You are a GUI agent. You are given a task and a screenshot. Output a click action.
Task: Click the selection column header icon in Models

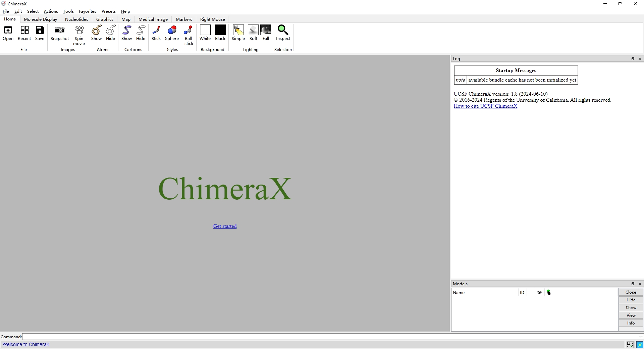[549, 292]
